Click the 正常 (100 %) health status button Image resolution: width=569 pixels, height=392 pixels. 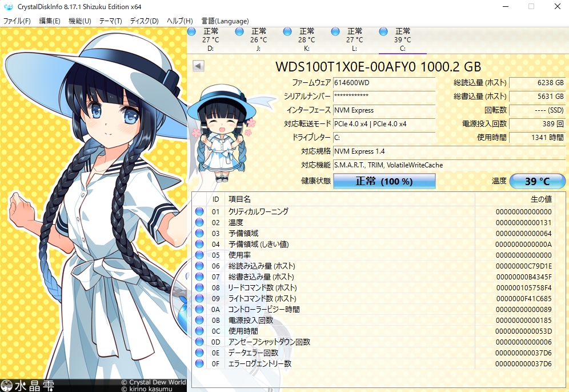[x=384, y=181]
